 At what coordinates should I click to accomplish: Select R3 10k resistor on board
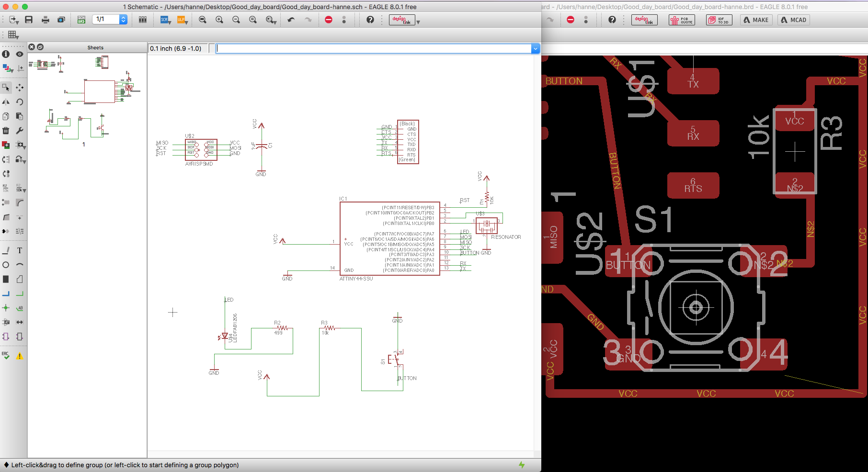point(795,151)
